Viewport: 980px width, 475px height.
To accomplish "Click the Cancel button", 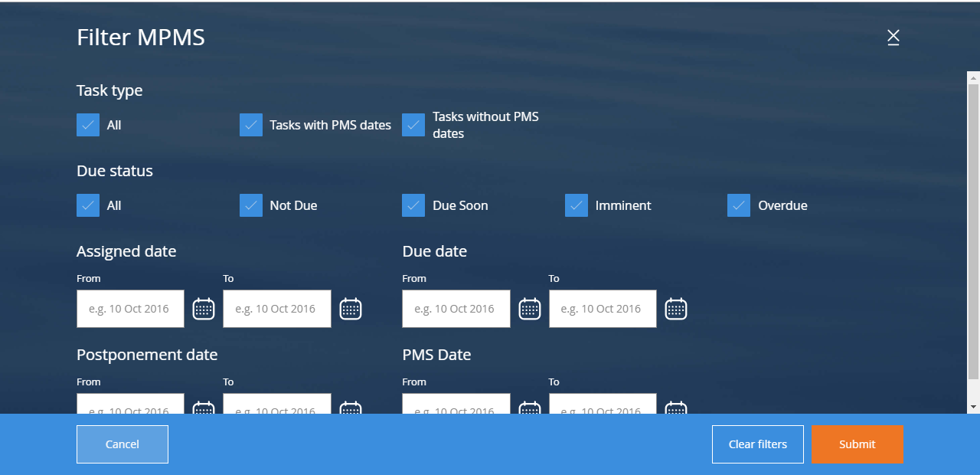I will pyautogui.click(x=122, y=444).
